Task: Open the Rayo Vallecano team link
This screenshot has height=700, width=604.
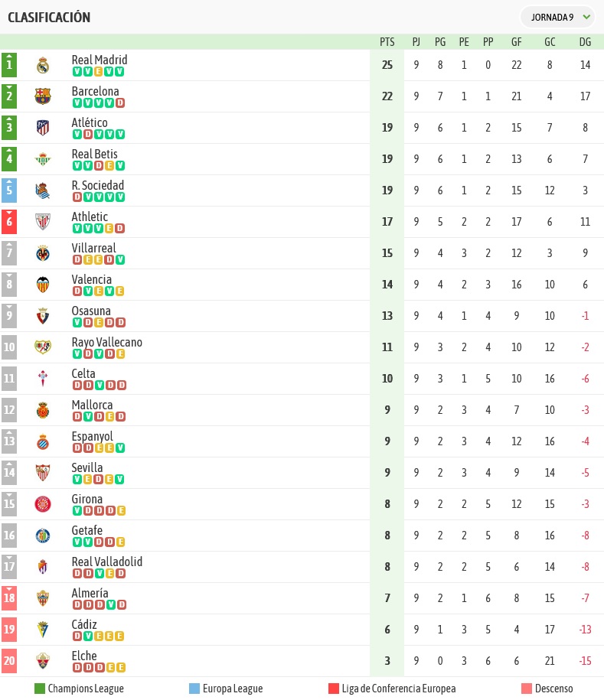Action: click(x=106, y=343)
